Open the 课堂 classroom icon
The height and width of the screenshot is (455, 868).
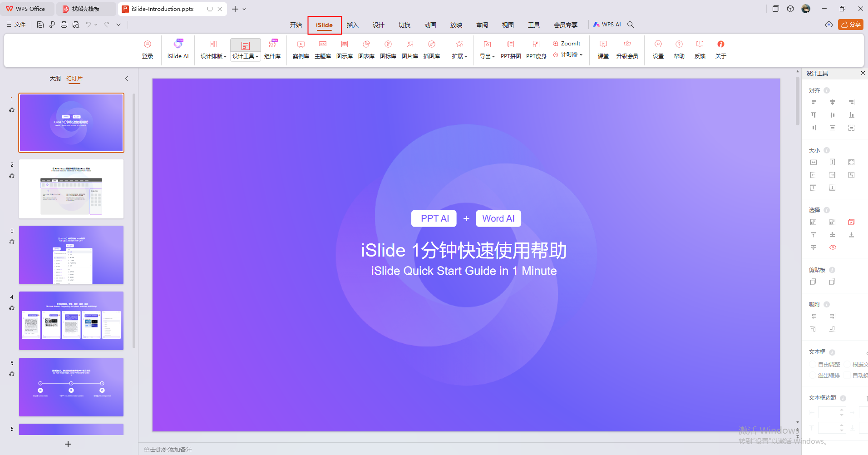tap(603, 49)
